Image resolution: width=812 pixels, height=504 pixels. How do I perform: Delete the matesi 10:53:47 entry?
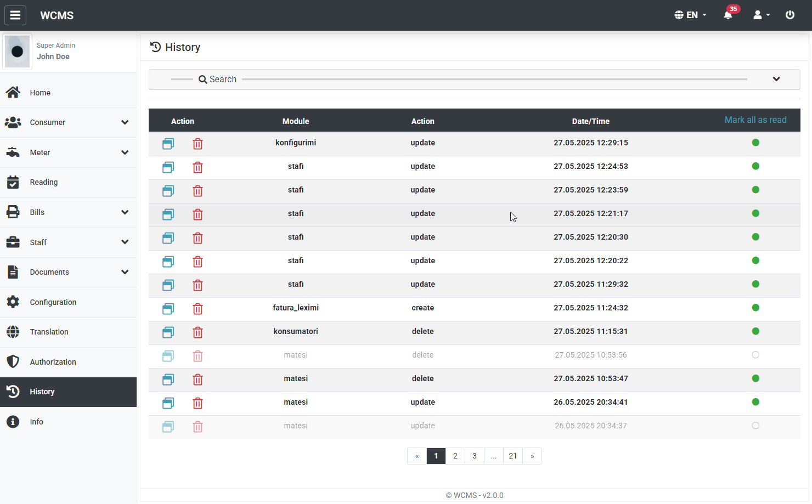pos(198,380)
